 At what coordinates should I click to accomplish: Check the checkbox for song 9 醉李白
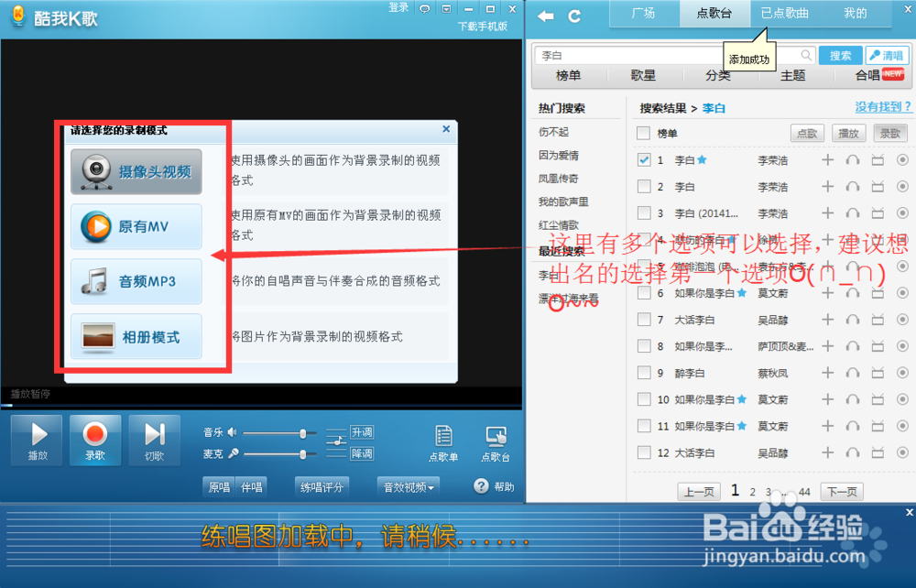(644, 373)
